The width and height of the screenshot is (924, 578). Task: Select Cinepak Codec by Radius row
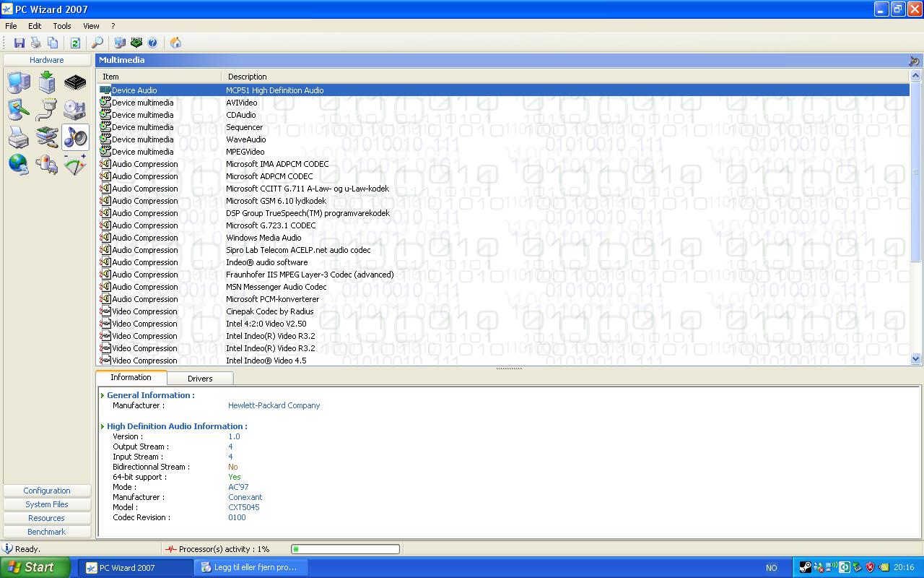tap(503, 311)
